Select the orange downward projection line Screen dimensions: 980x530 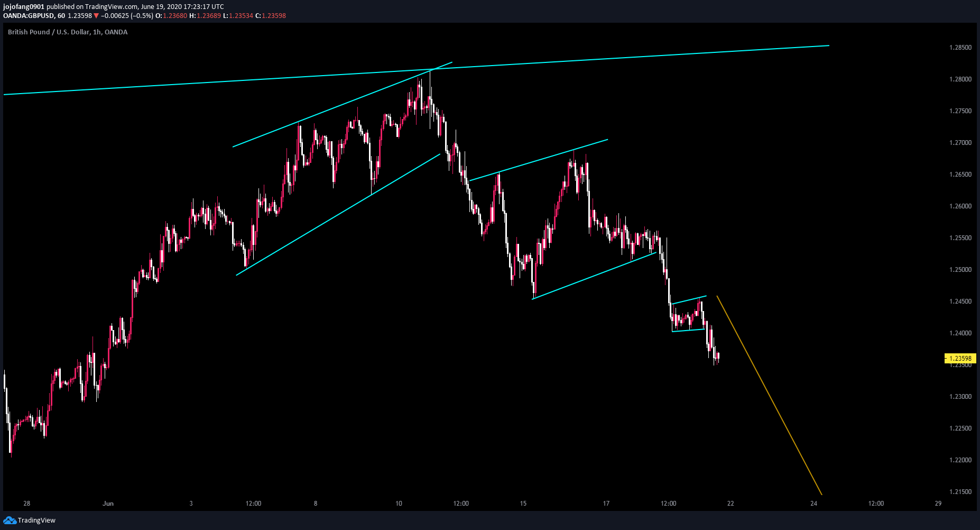pos(769,396)
